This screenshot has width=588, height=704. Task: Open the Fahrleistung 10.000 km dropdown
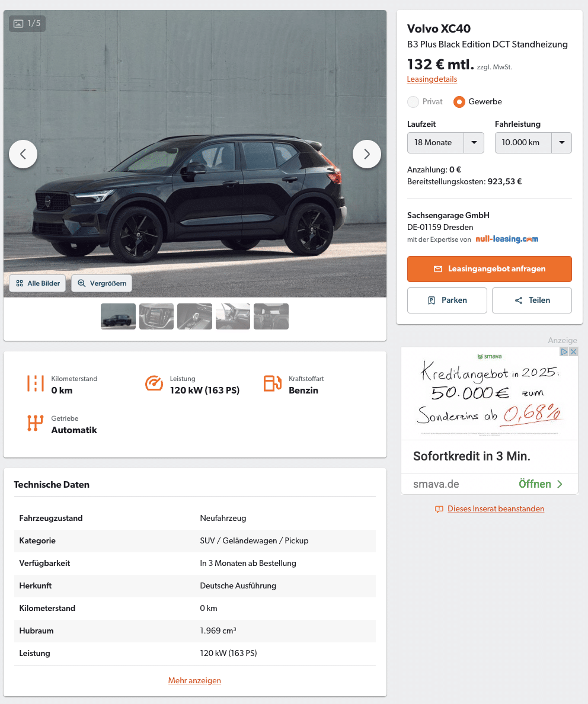tap(533, 143)
